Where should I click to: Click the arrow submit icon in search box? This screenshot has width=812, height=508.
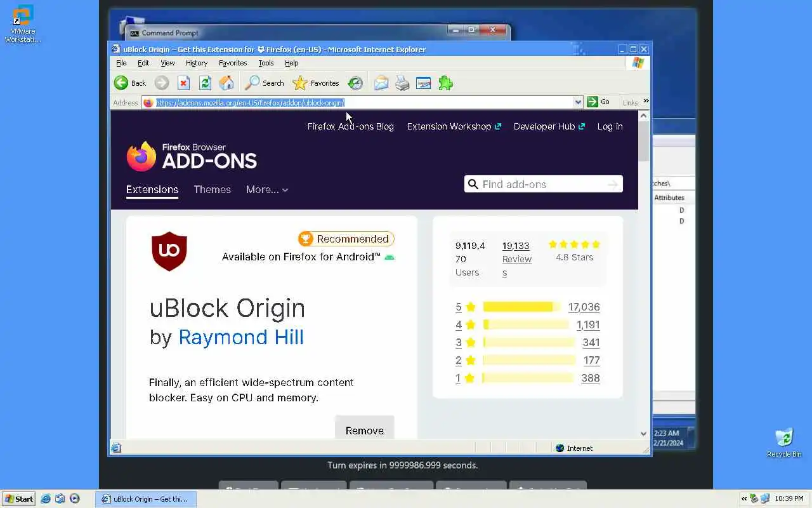pyautogui.click(x=612, y=184)
